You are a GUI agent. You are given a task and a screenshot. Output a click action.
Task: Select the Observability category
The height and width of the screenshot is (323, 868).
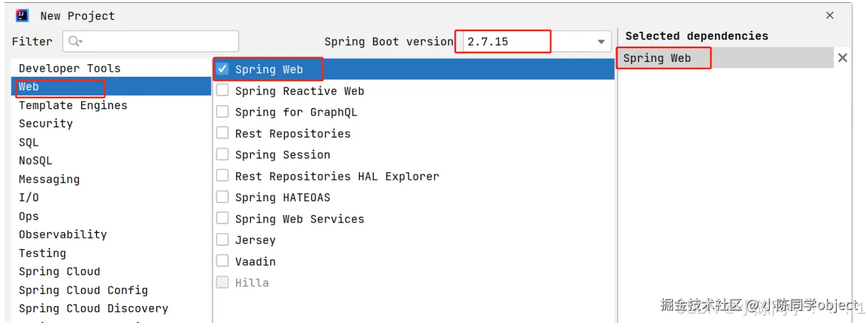pyautogui.click(x=111, y=235)
